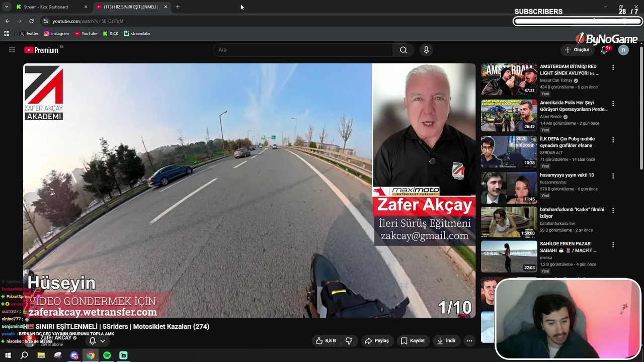Open the YouTube guide hamburger menu
644x362 pixels.
point(12,50)
